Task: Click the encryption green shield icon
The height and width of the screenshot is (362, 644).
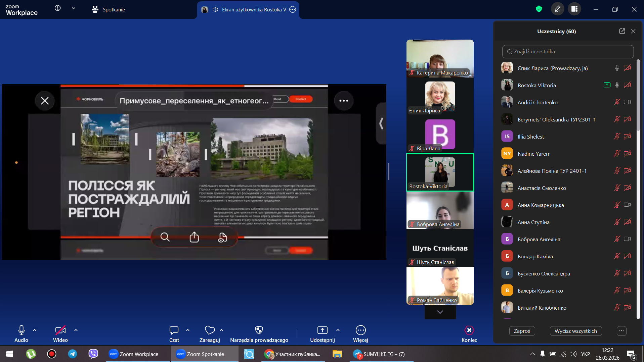Action: click(539, 9)
